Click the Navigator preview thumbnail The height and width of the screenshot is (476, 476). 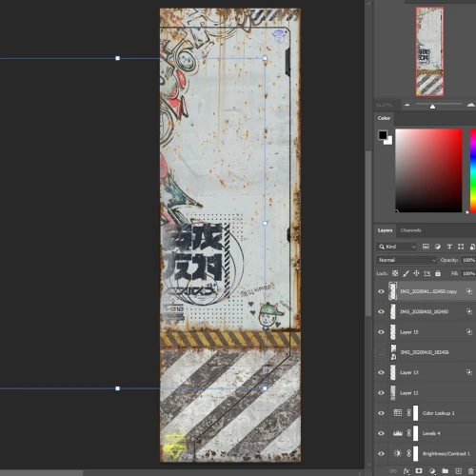point(429,51)
